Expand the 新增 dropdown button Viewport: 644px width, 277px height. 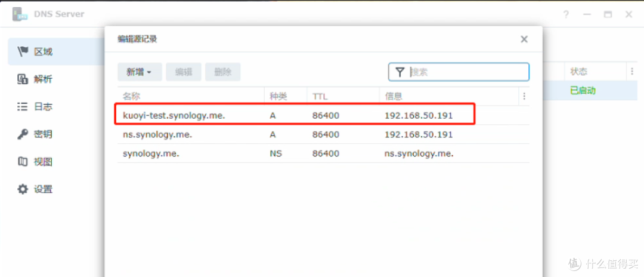tap(140, 72)
